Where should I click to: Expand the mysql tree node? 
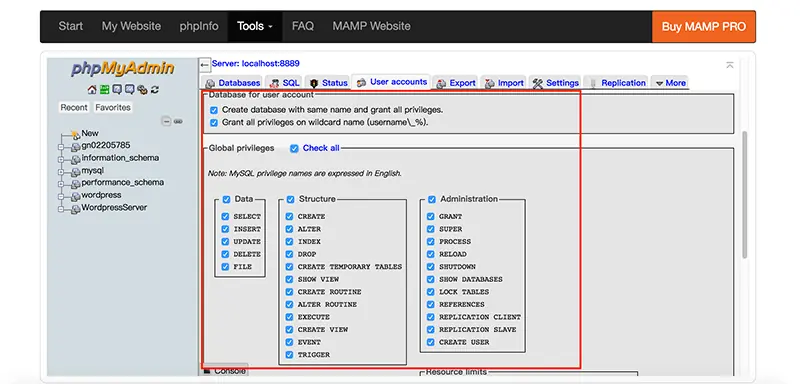tap(61, 172)
